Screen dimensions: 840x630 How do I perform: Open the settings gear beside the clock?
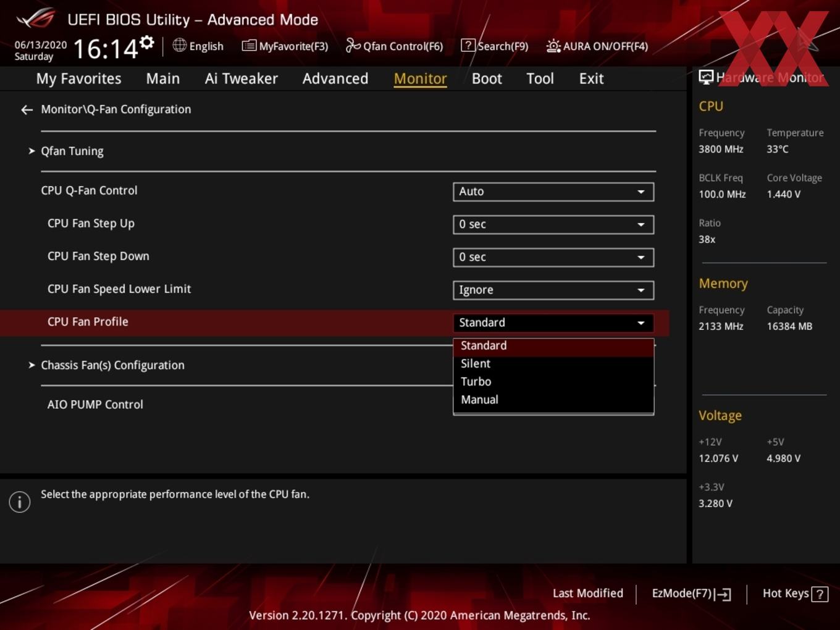[147, 43]
